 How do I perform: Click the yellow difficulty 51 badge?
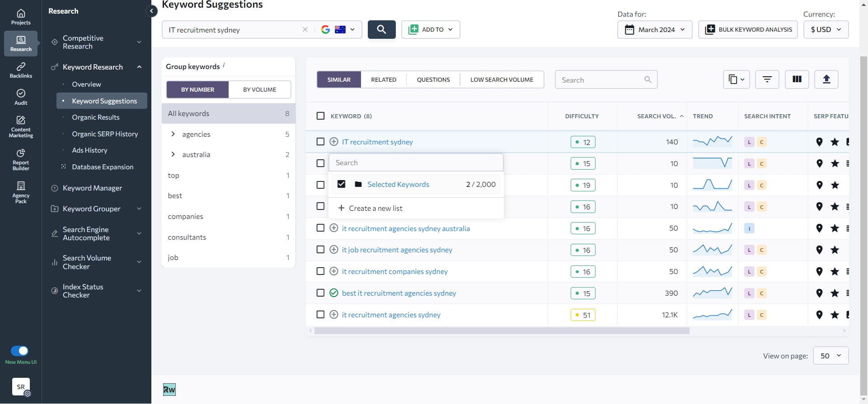582,315
